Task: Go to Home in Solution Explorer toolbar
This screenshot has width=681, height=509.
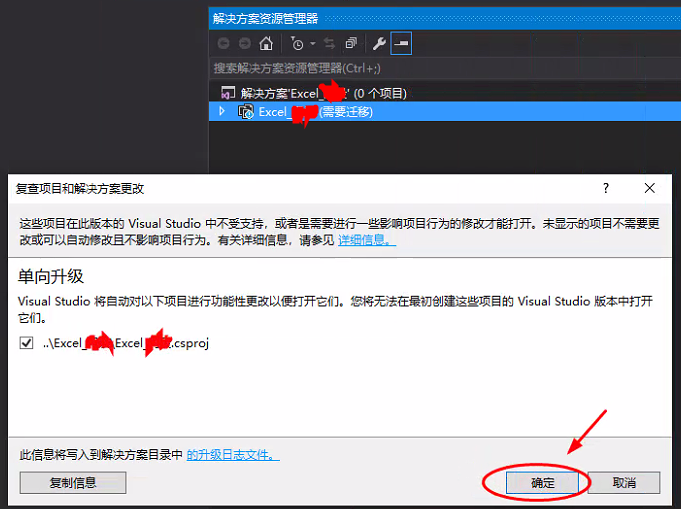Action: (266, 43)
